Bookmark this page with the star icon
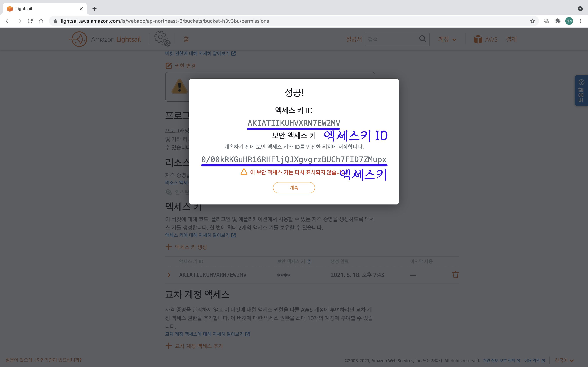This screenshot has height=367, width=588. pyautogui.click(x=532, y=21)
